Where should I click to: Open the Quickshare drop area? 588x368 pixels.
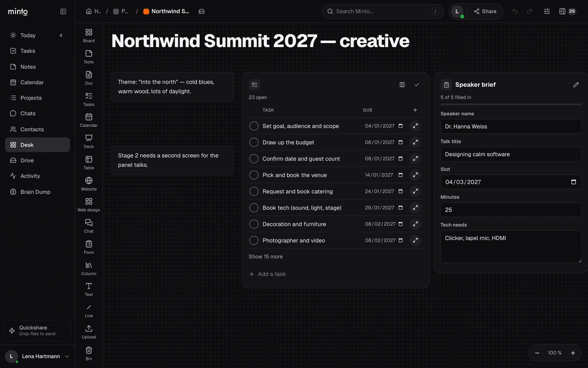point(37,330)
